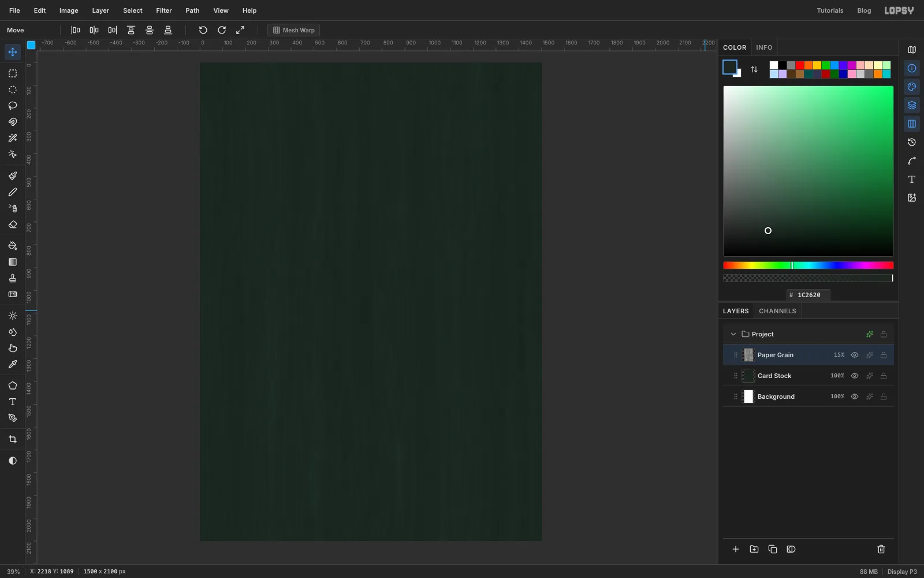
Task: Switch to the Info tab
Action: 764,47
